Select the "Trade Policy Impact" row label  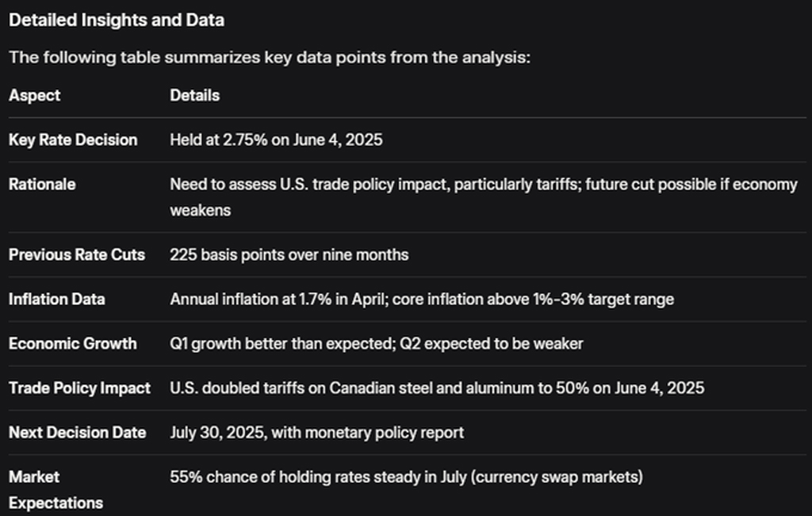[x=79, y=388]
